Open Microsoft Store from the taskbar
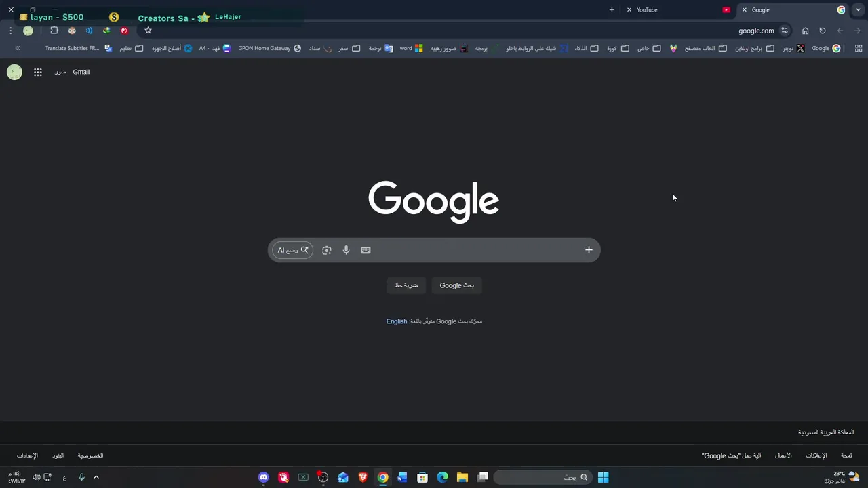 [422, 477]
